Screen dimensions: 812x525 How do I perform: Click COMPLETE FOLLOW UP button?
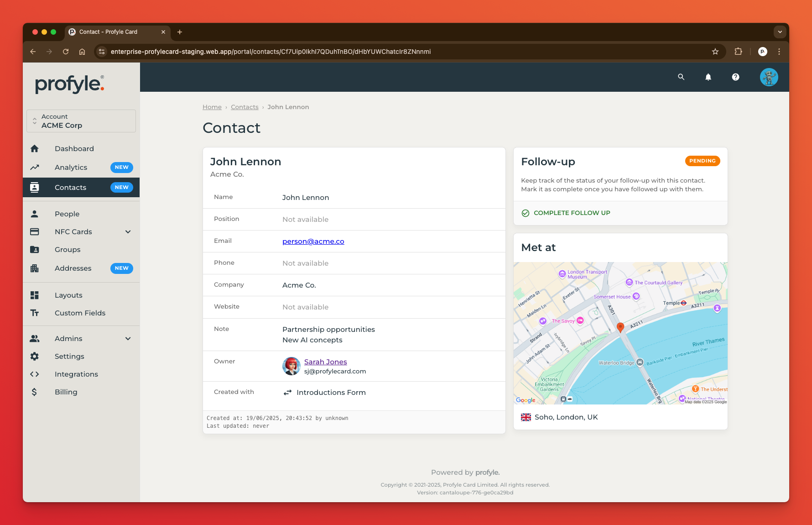tap(566, 213)
